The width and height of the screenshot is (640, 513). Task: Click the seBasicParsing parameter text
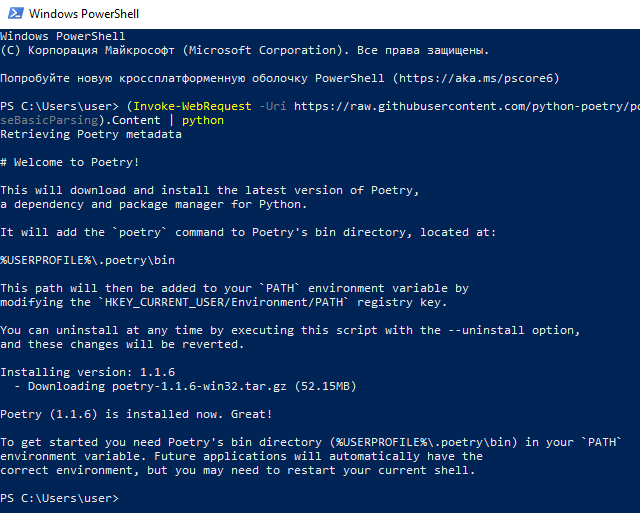click(x=49, y=120)
